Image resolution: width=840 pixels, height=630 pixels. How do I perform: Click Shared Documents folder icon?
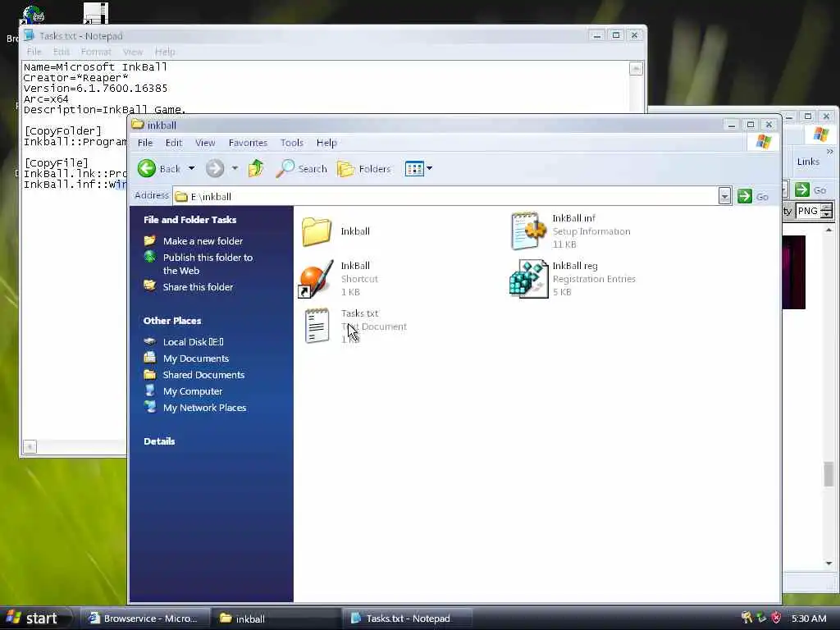point(150,374)
